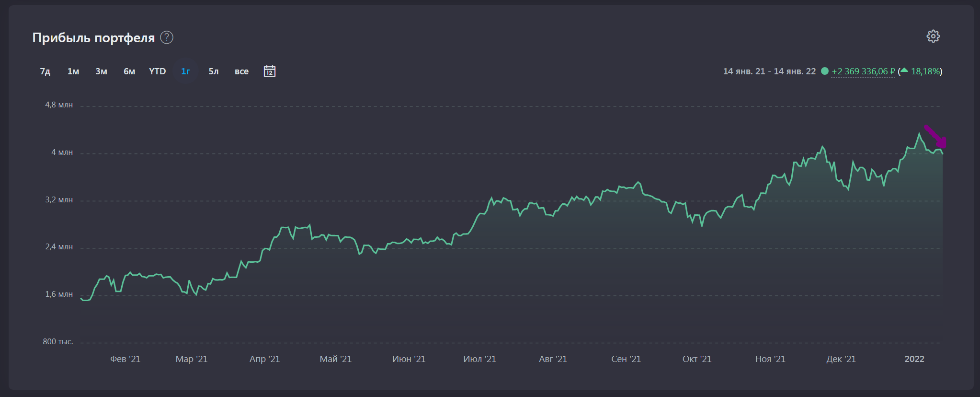Click the green profit indicator dot
Viewport: 980px width, 397px height.
click(825, 71)
